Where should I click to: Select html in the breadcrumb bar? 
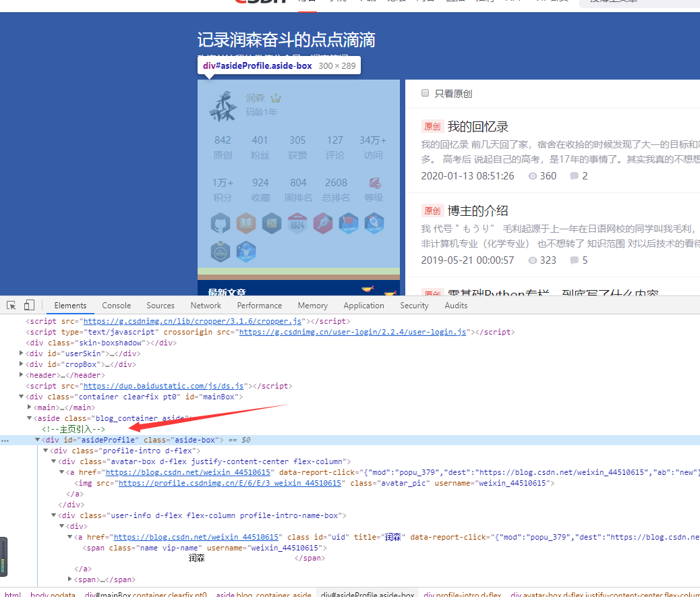pyautogui.click(x=13, y=594)
